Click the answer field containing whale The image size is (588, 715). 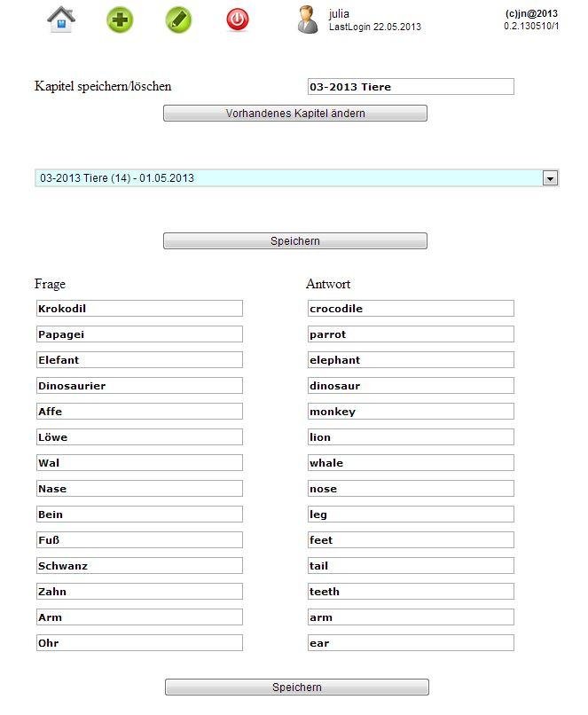pyautogui.click(x=410, y=463)
